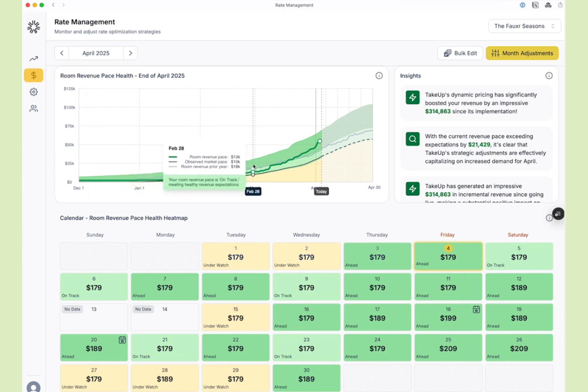Click the app logo at sidebar top
Viewport: 588px width, 392px height.
[33, 27]
